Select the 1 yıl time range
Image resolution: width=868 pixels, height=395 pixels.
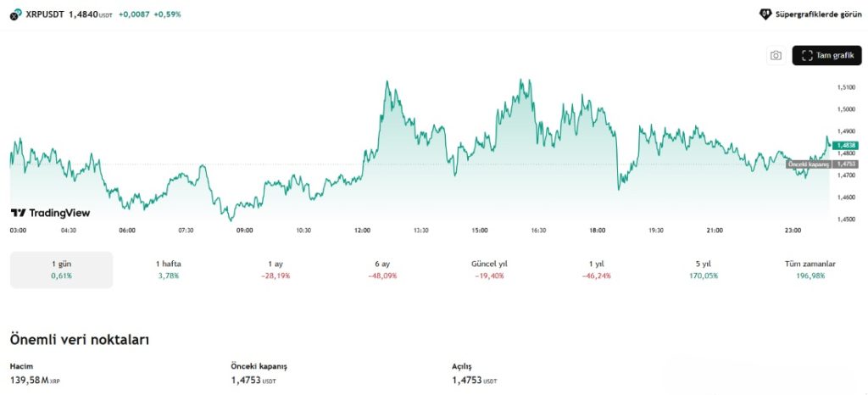point(596,270)
